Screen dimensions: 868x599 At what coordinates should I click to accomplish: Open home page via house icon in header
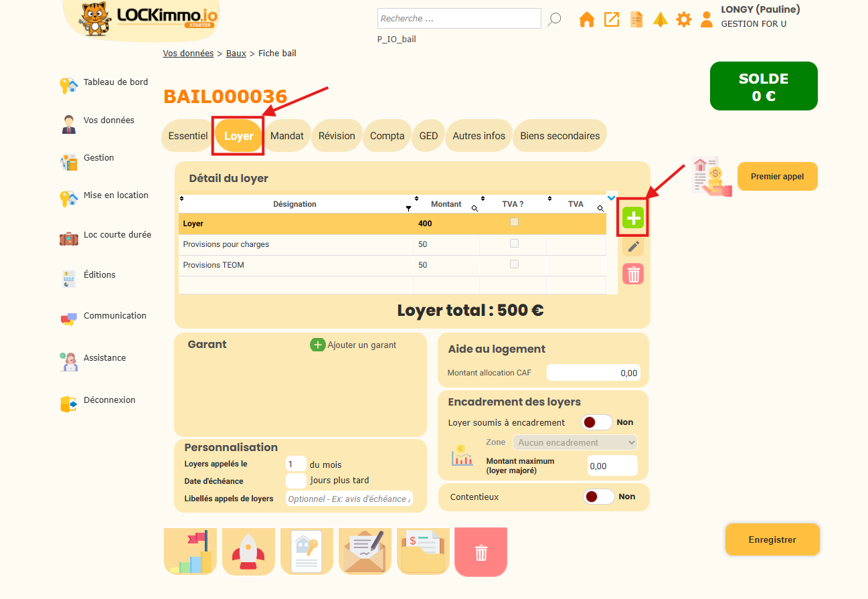tap(586, 19)
